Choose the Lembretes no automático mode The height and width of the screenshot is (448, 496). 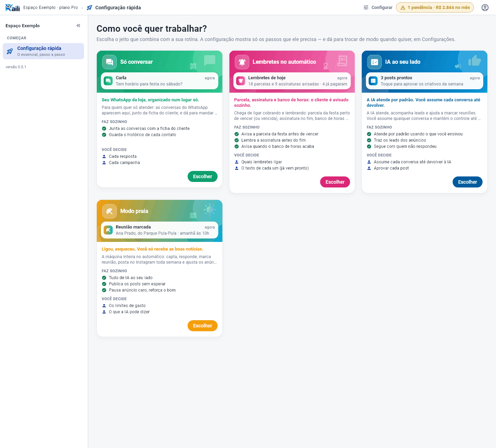335,182
